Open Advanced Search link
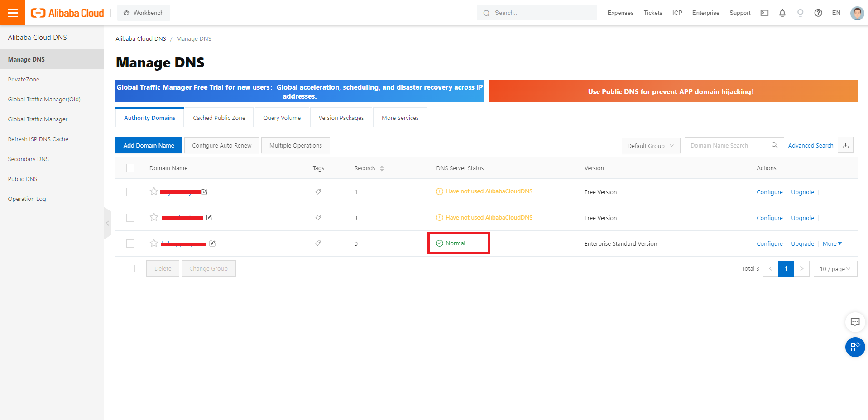 coord(810,145)
